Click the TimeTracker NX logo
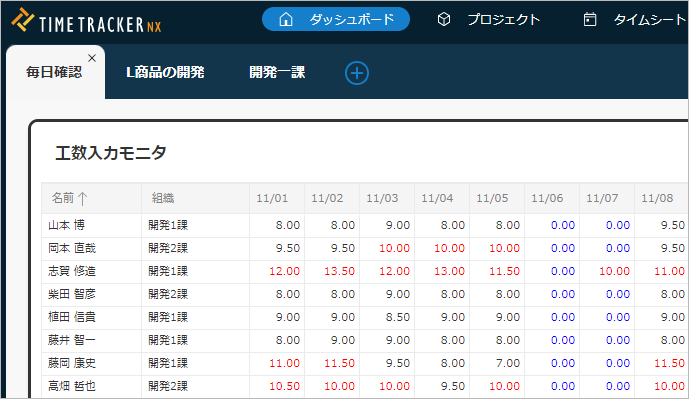Image resolution: width=689 pixels, height=399 pixels. tap(87, 21)
